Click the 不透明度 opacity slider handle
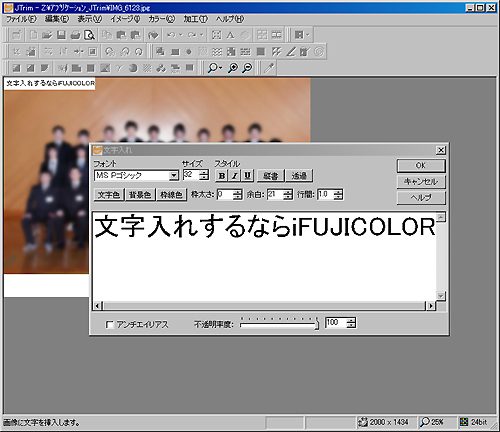Screen dimensions: 500x432 [x=316, y=324]
